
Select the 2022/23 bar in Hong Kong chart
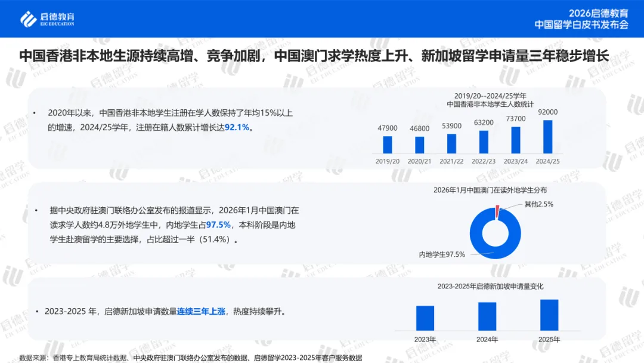tap(484, 142)
